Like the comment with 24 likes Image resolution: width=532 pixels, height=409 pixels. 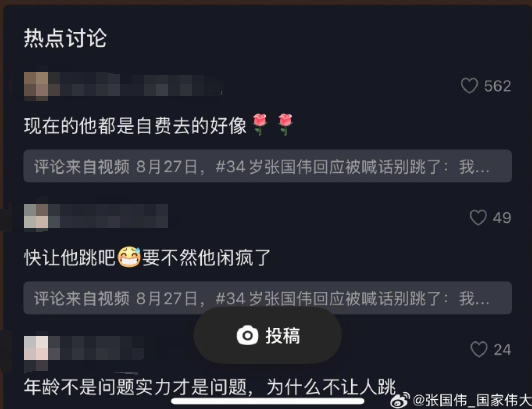point(479,350)
